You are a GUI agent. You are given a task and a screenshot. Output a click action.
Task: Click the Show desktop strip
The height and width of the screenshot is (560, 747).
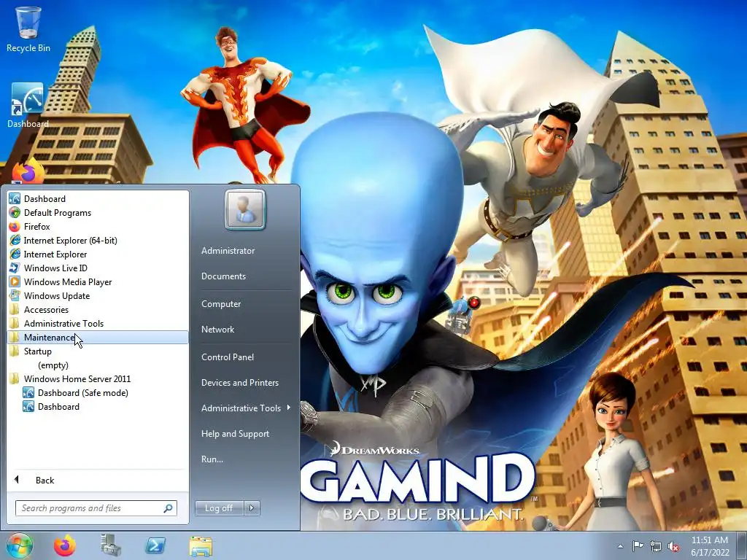742,545
